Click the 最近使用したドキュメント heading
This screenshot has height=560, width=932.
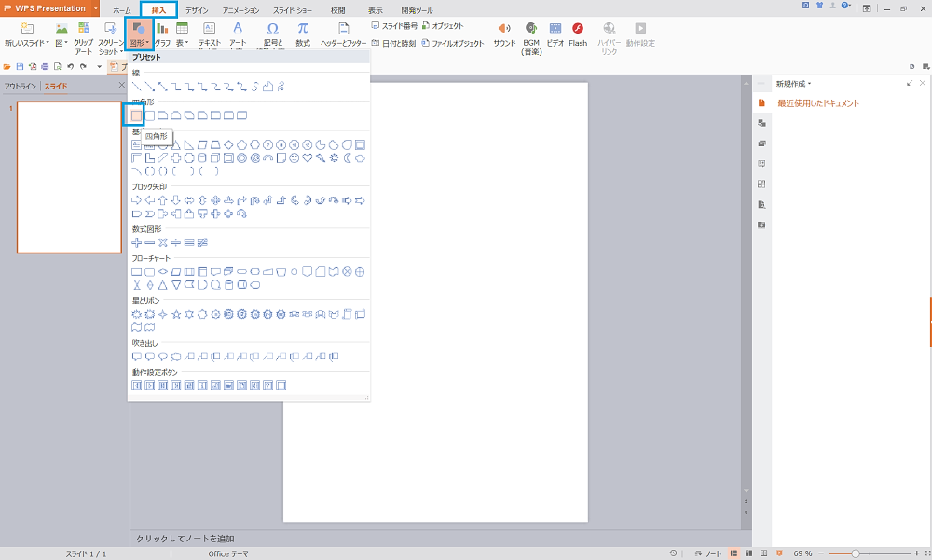click(818, 103)
